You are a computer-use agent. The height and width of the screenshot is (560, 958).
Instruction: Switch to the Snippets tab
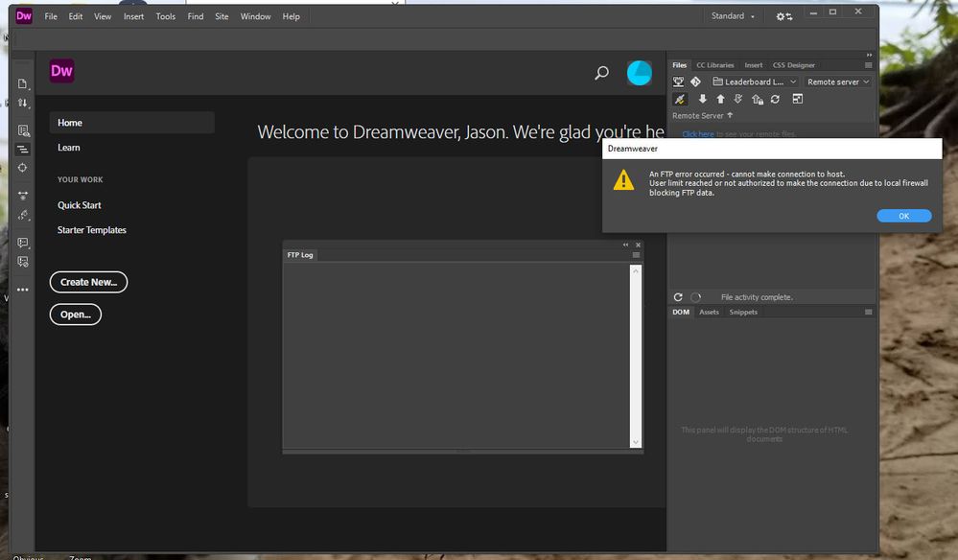[743, 312]
